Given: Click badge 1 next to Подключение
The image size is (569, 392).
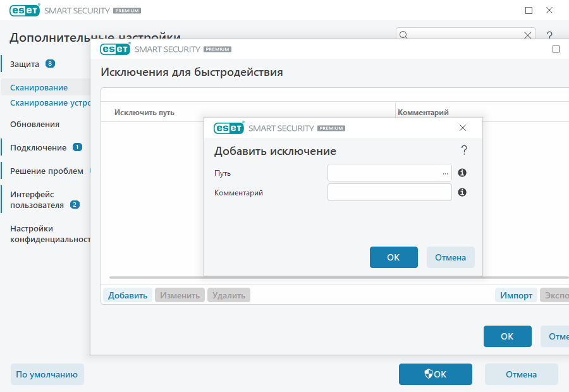Looking at the screenshot, I should (77, 147).
